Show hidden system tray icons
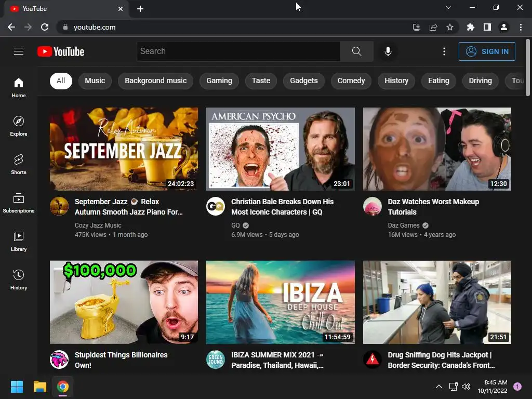Screen dimensions: 532x399 point(438,387)
